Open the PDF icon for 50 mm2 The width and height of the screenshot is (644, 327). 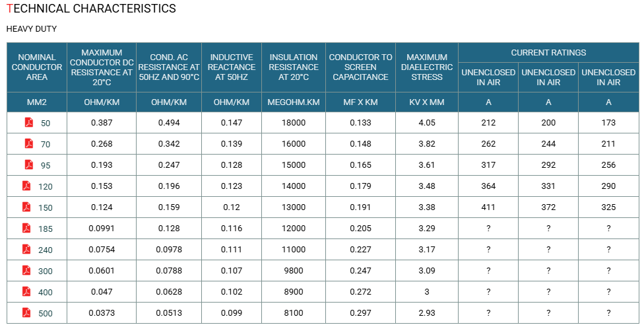click(x=29, y=123)
